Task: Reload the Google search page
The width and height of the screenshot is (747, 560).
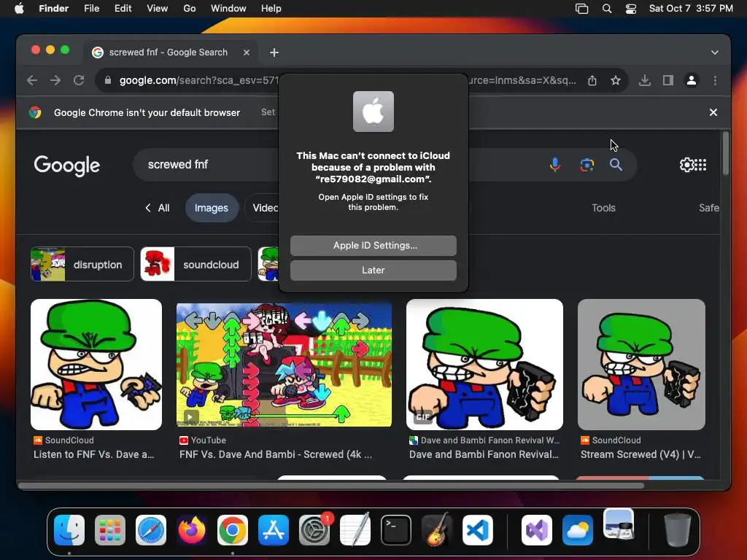Action: (79, 80)
